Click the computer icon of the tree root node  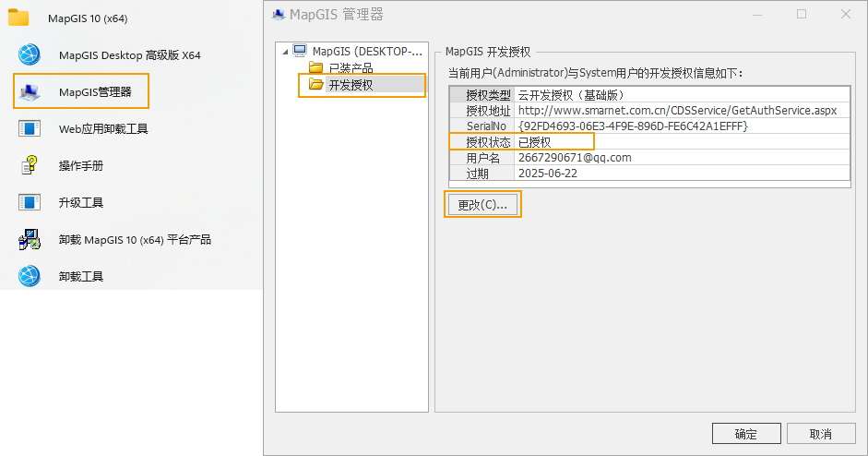(x=300, y=51)
